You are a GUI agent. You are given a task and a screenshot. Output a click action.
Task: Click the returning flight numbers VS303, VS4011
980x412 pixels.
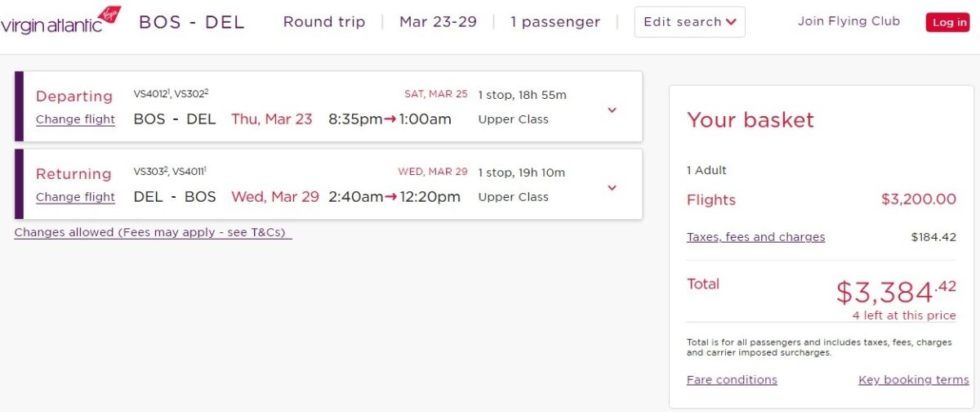tap(170, 171)
